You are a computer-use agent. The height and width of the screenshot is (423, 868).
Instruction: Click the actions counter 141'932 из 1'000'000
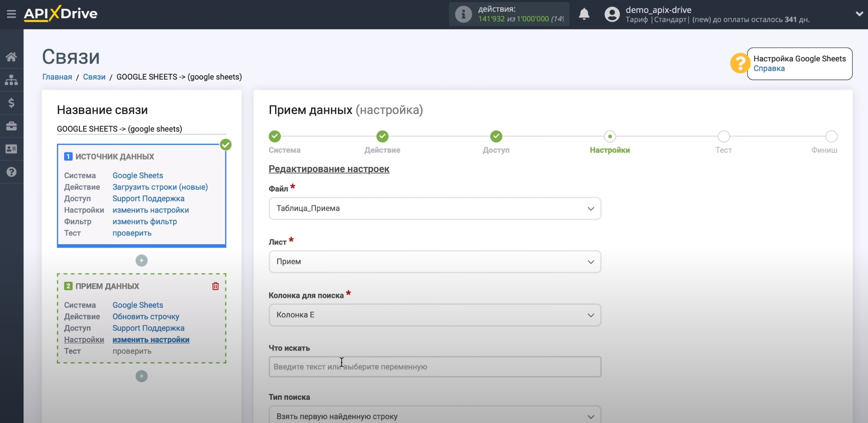(x=521, y=19)
